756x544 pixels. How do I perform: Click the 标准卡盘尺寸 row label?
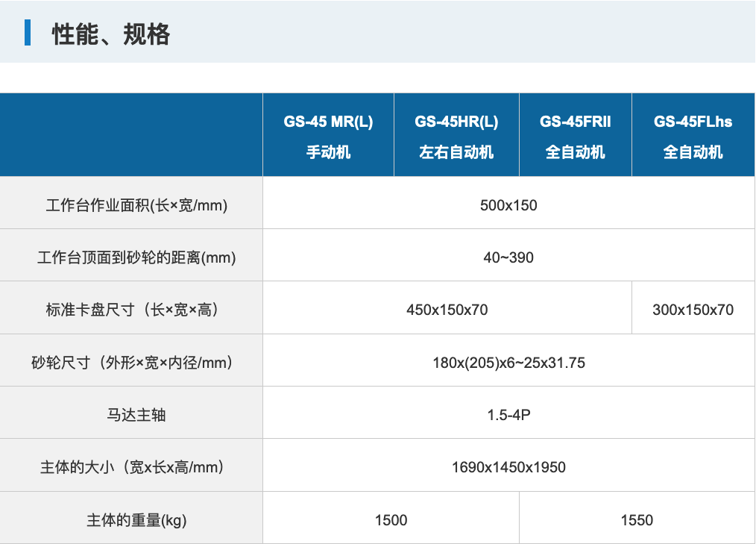pos(132,310)
